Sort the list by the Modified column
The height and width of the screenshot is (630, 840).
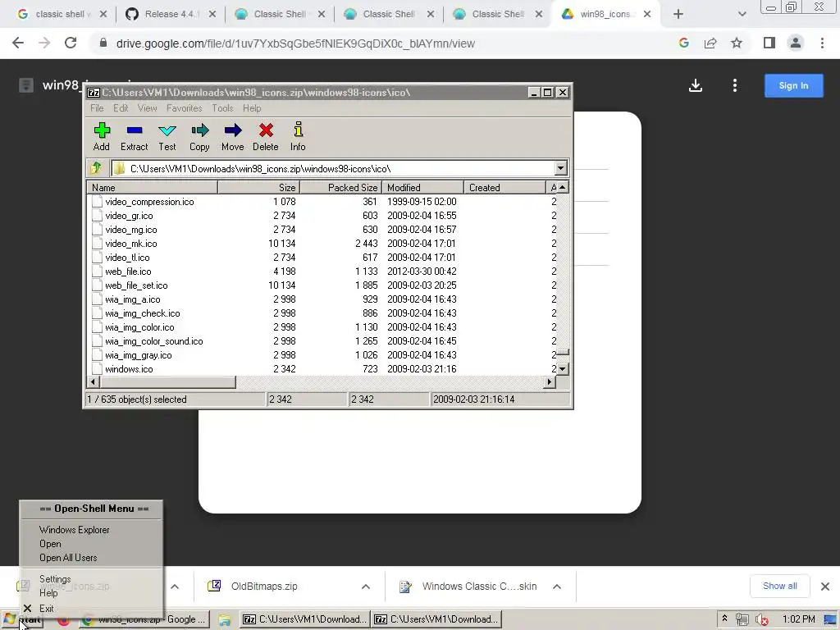[x=422, y=188]
